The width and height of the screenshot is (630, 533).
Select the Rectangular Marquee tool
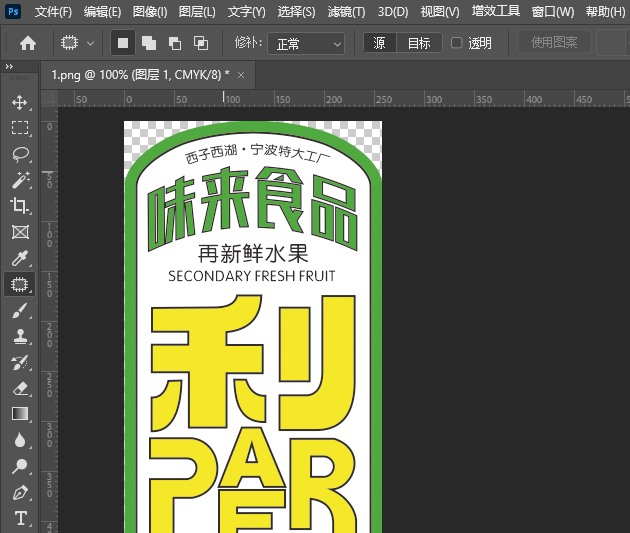(20, 128)
